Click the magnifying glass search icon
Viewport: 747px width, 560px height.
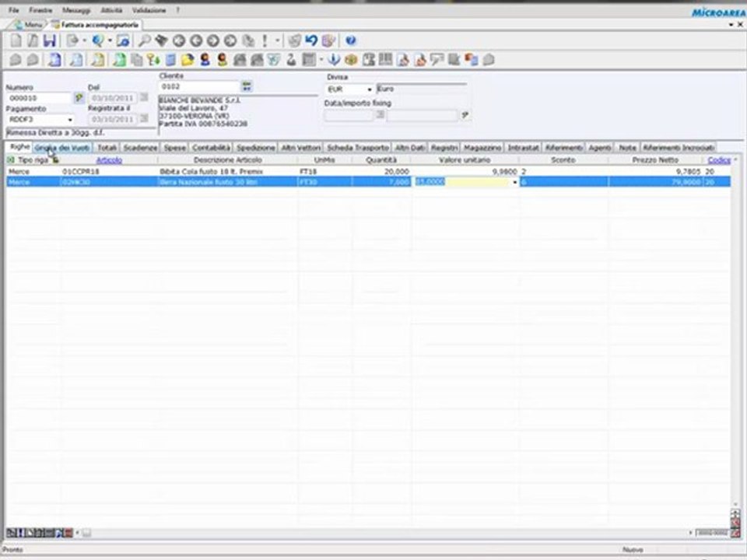145,41
